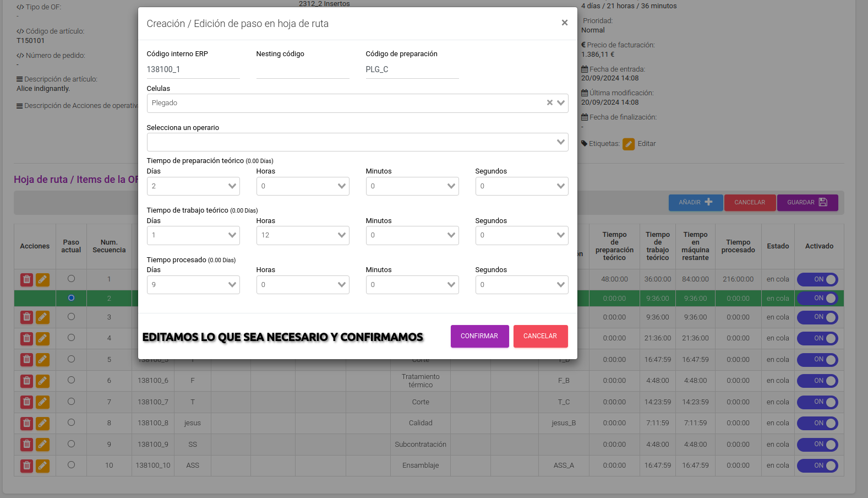Select Paso actual radio for sequence 1
This screenshot has width=868, height=498.
point(71,279)
